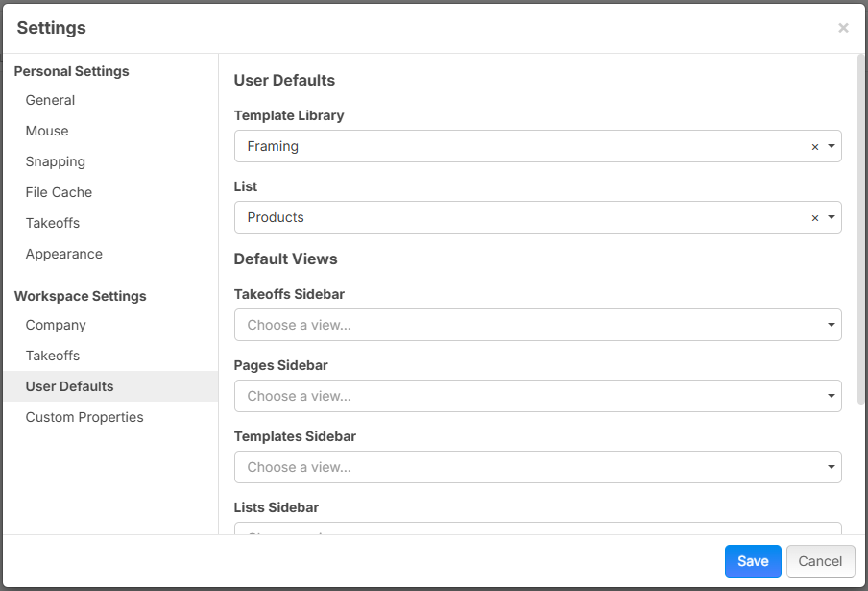Image resolution: width=868 pixels, height=591 pixels.
Task: Open the Templates Sidebar view dropdown
Action: [538, 467]
